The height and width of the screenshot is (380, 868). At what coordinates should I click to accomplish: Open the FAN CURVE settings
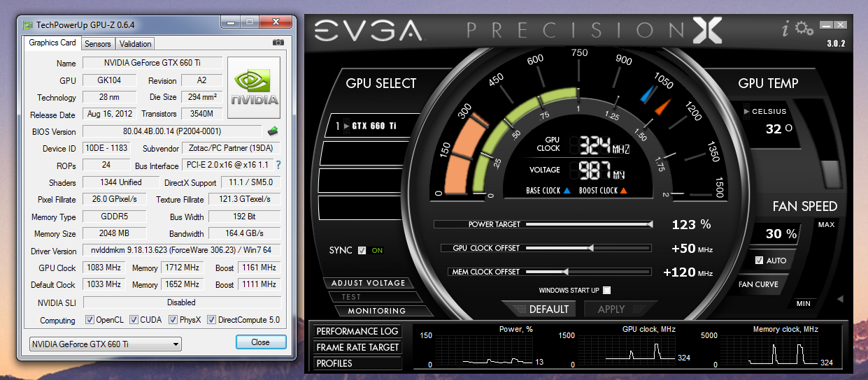[758, 284]
